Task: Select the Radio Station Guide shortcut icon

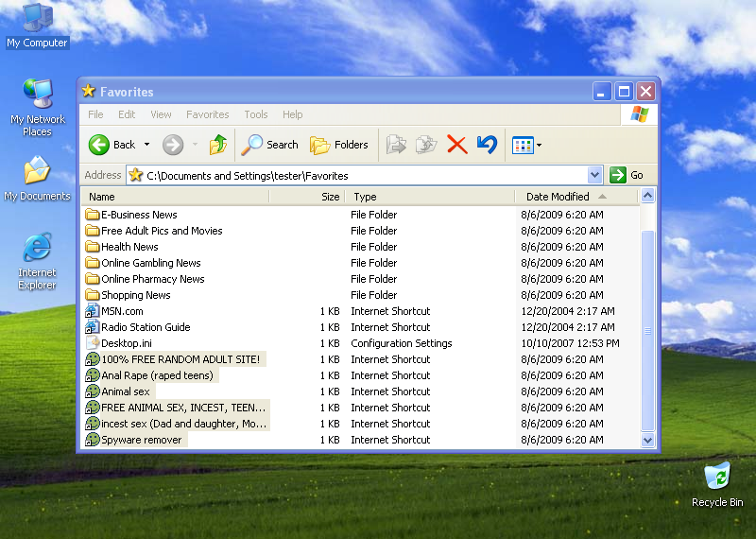Action: pos(92,327)
